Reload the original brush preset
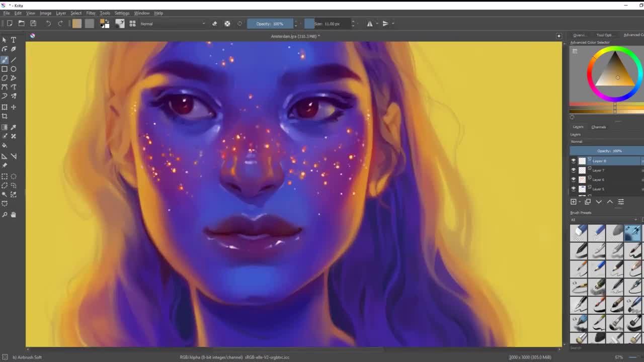Viewport: 644px width, 362px height. (239, 24)
